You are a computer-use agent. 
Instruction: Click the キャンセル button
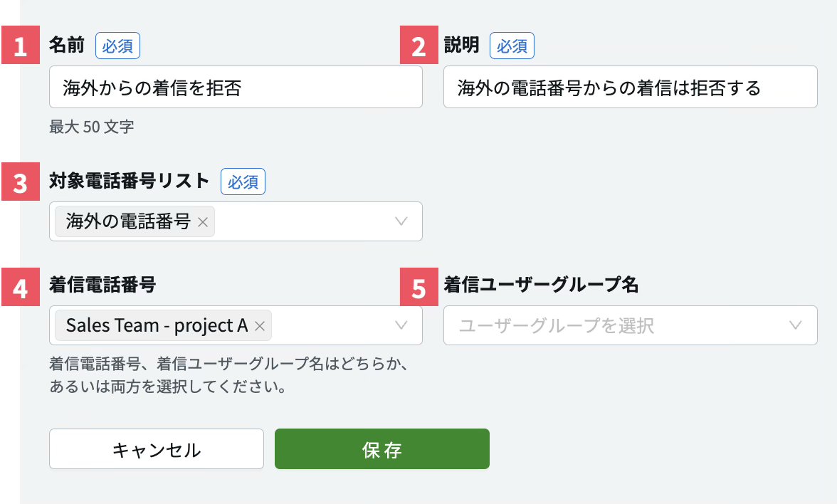(157, 449)
